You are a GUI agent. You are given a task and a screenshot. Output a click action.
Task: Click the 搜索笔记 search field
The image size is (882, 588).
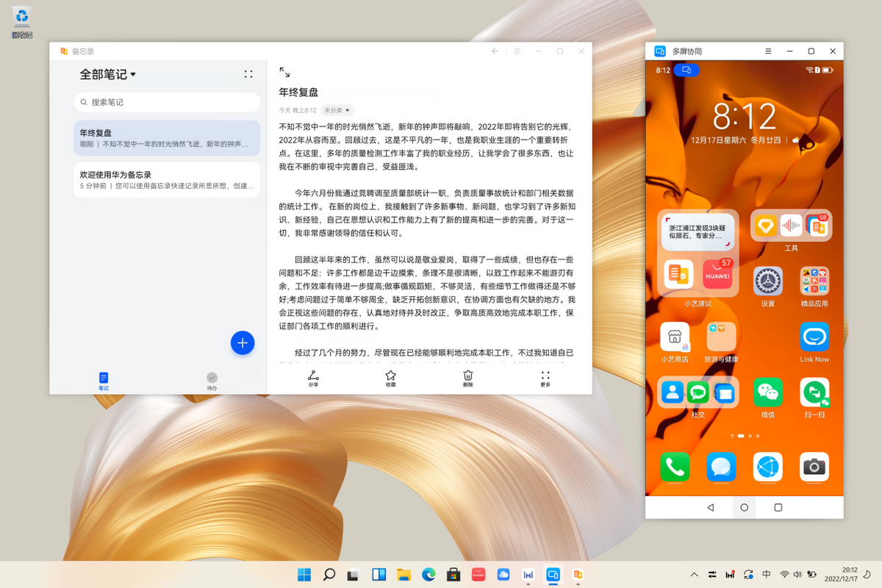point(167,102)
